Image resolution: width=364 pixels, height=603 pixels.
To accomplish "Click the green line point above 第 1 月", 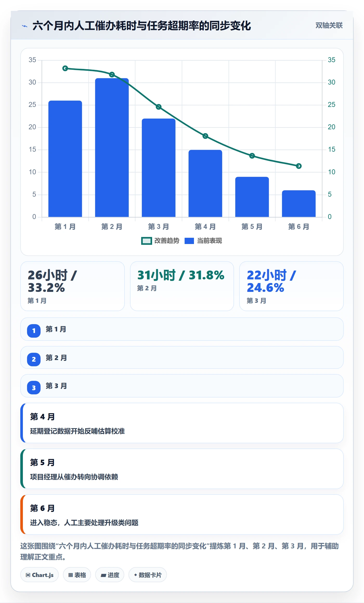I will (x=65, y=68).
